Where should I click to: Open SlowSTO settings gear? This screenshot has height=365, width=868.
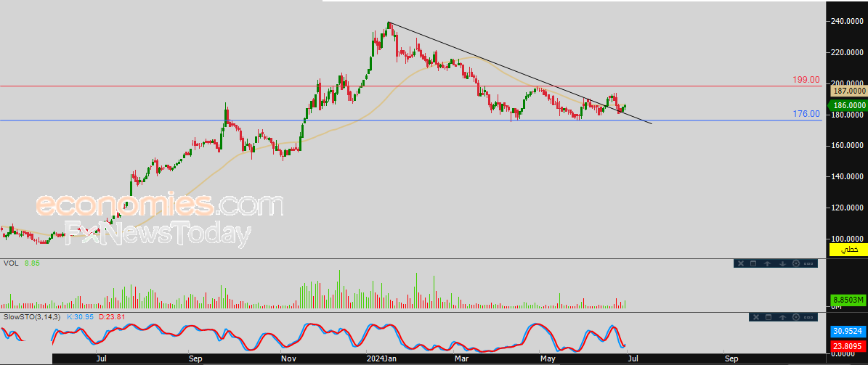pos(796,317)
